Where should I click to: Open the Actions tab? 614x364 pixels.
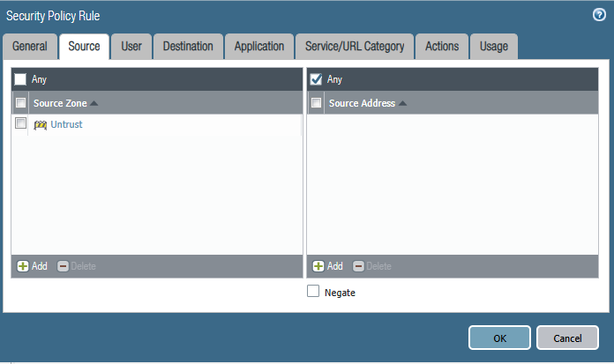[442, 47]
